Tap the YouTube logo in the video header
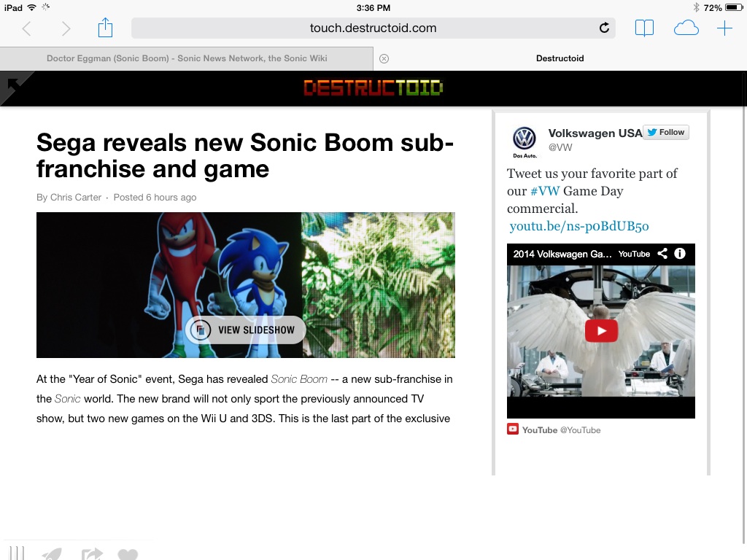 [x=634, y=254]
